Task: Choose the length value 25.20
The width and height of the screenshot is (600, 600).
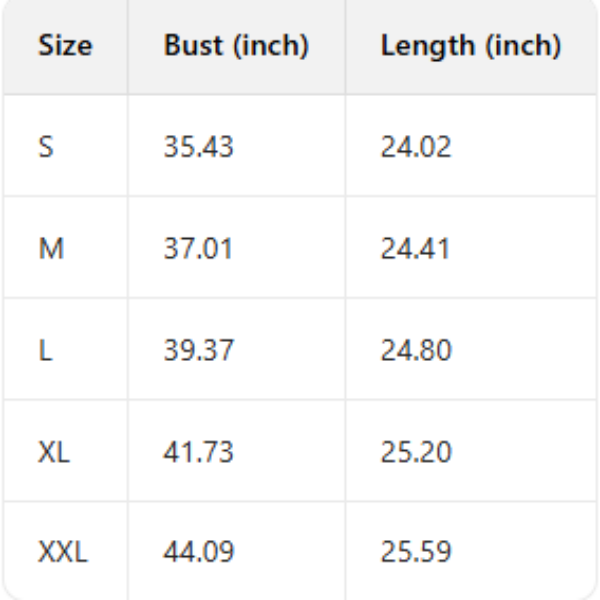Action: pos(415,451)
